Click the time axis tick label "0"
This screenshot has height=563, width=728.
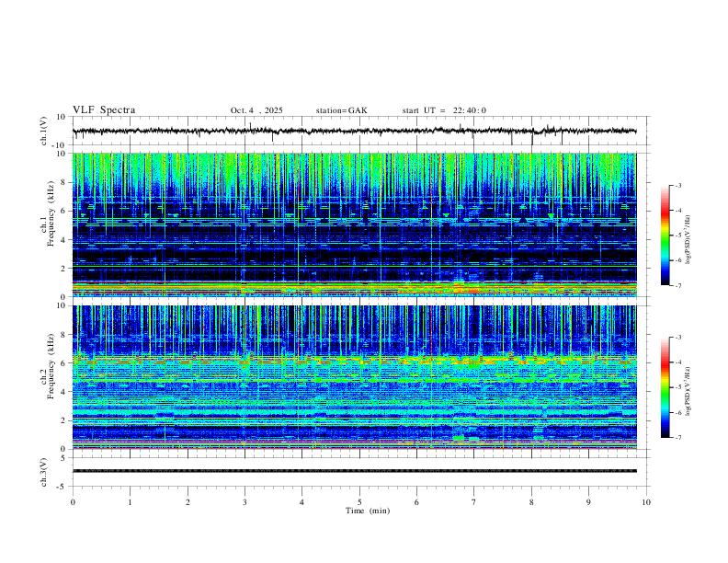(73, 502)
